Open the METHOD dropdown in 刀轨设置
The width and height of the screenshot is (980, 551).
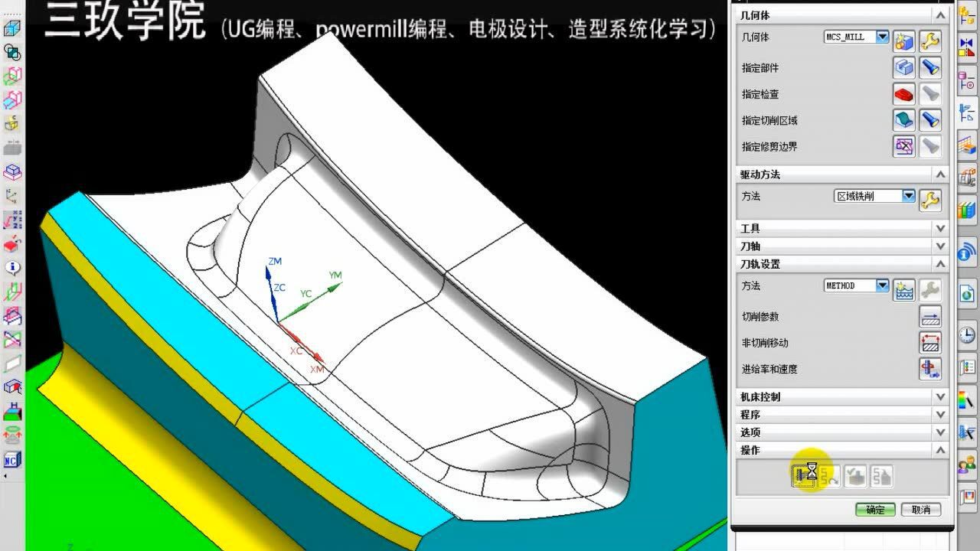(882, 285)
